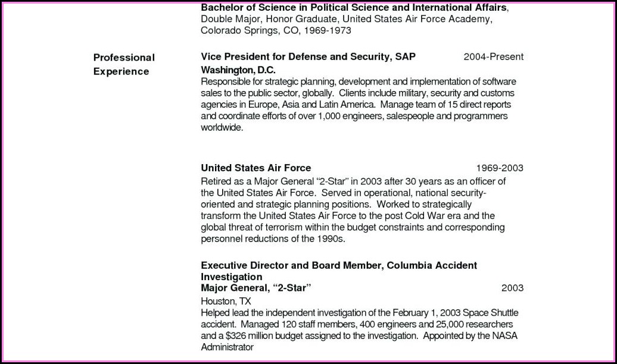The width and height of the screenshot is (617, 364).
Task: Click the word 'Investigation' below the Executive Director heading
Action: tap(231, 277)
